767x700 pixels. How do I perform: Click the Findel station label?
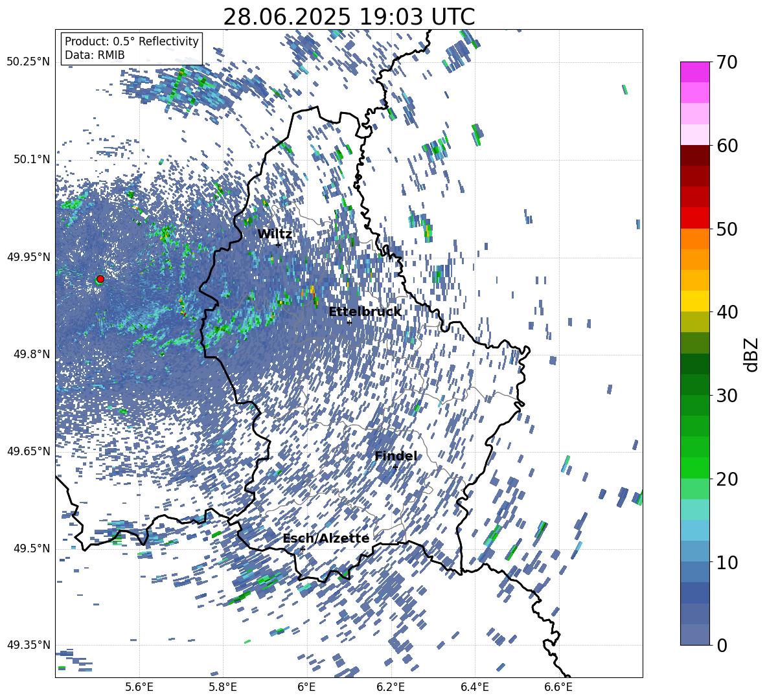(396, 456)
